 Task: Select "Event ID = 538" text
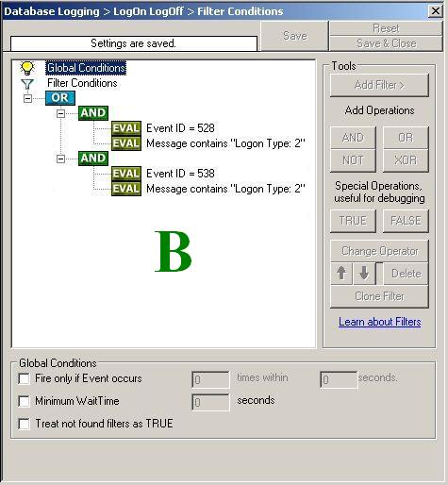[180, 174]
